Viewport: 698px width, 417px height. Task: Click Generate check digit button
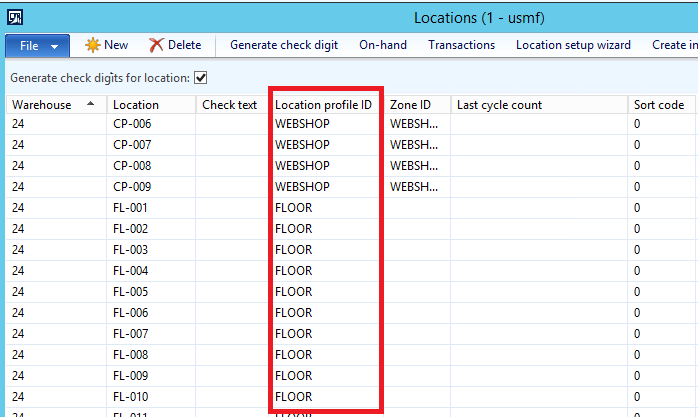pyautogui.click(x=284, y=45)
